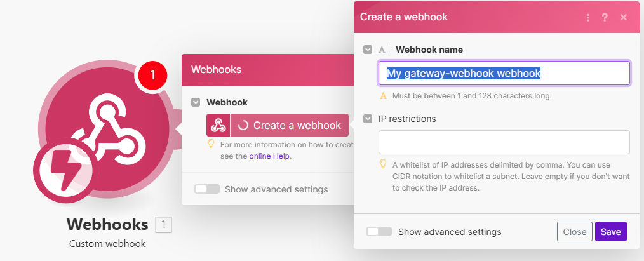Open the three-dot menu in Create a webhook
The image size is (644, 261).
(588, 17)
